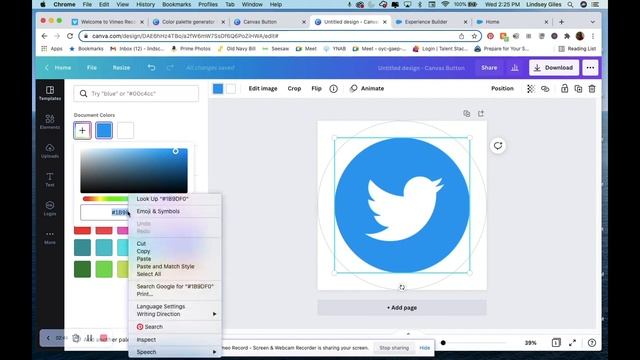Screen dimensions: 640x360
Task: Click the Flip button
Action: (316, 89)
